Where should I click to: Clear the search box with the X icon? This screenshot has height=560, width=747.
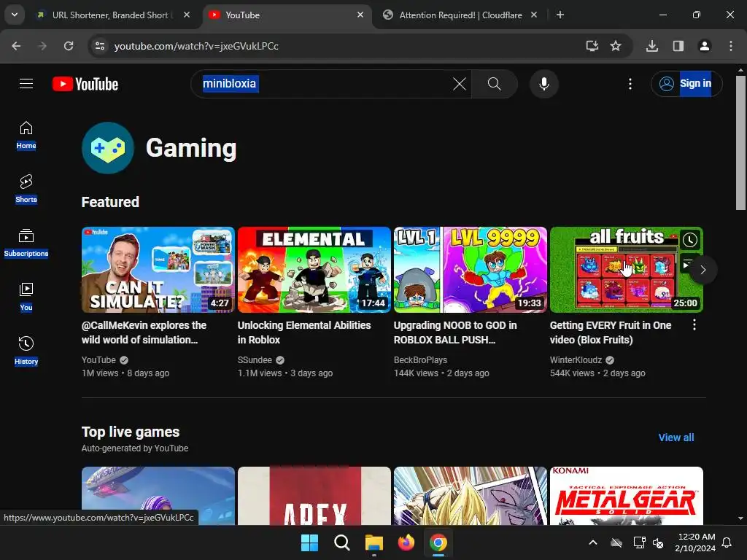460,84
